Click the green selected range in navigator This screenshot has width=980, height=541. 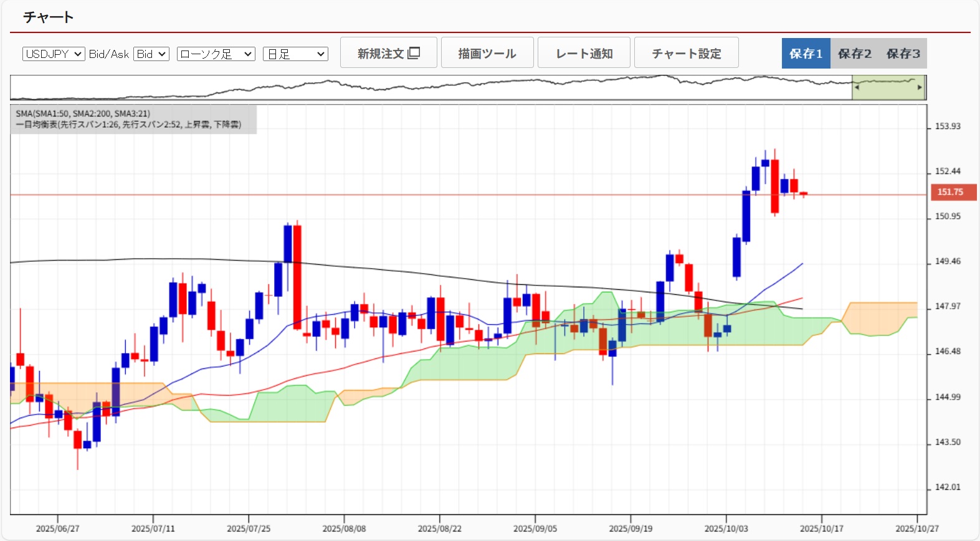click(x=888, y=88)
